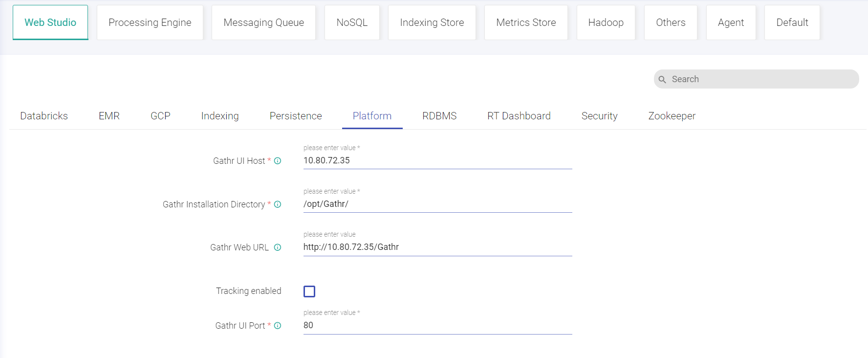The height and width of the screenshot is (358, 868).
Task: Select the Zookeeper sub-tab
Action: [x=672, y=116]
